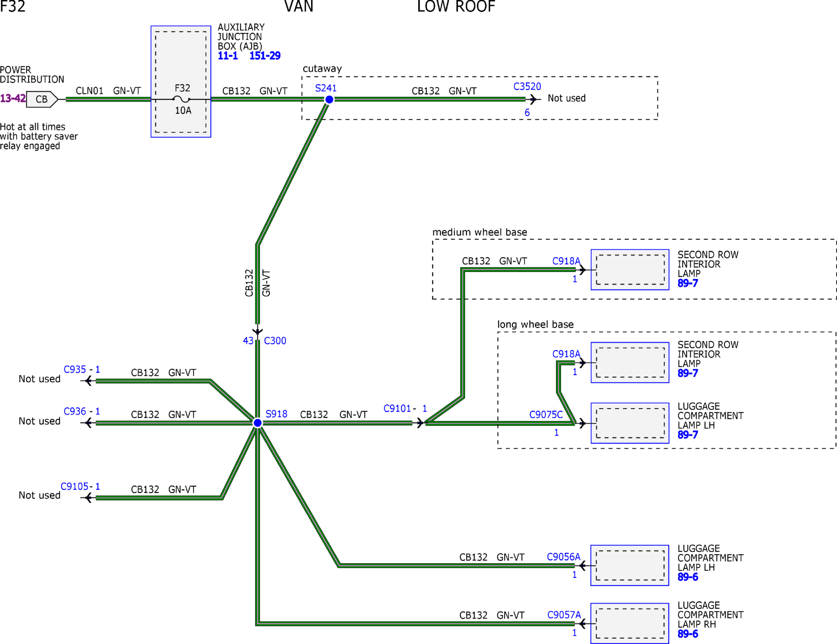Screen dimensions: 837x644
Task: Open 89-7 link for medium wheelbase lamp
Action: pyautogui.click(x=688, y=283)
